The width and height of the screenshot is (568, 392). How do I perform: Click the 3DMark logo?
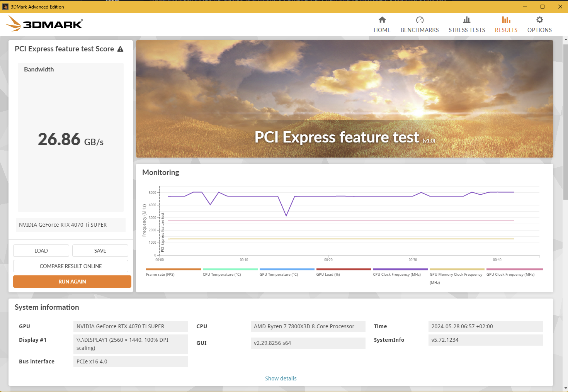point(45,24)
